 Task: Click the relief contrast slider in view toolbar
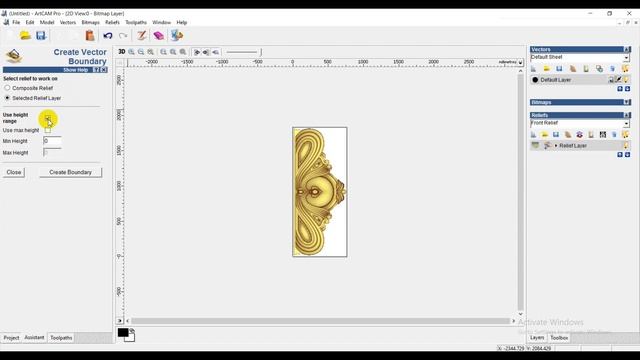tap(244, 52)
